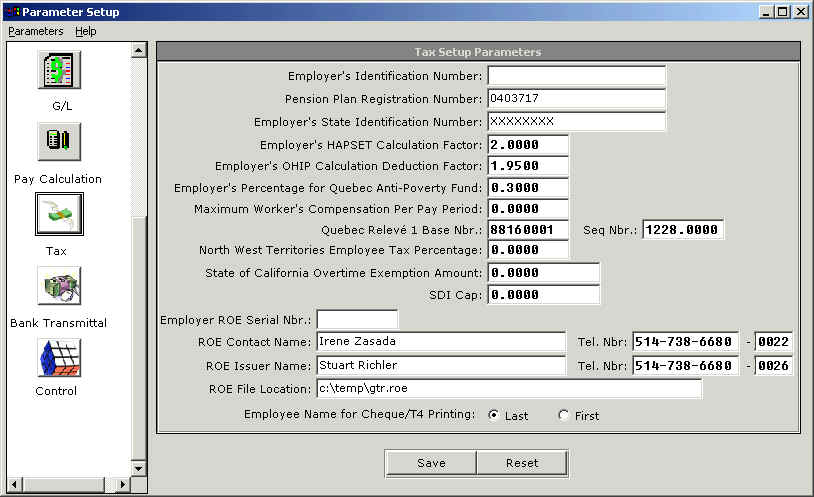Click the Pension Plan Registration Number field
Screen dimensions: 814x497
coord(576,98)
